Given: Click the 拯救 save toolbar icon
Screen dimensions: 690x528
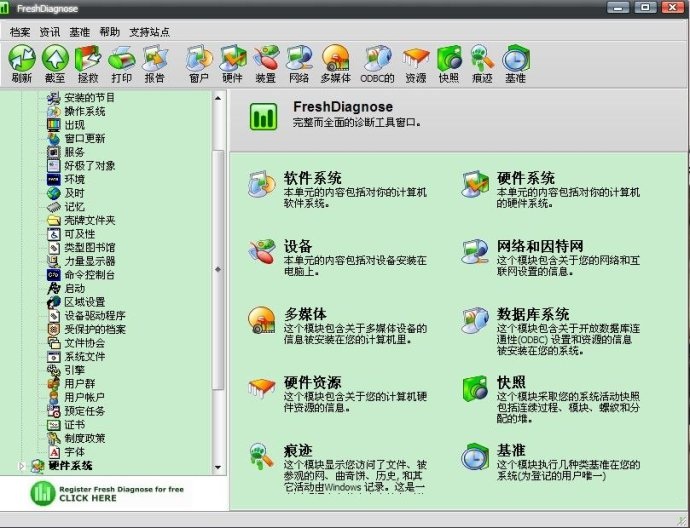Looking at the screenshot, I should 88,58.
